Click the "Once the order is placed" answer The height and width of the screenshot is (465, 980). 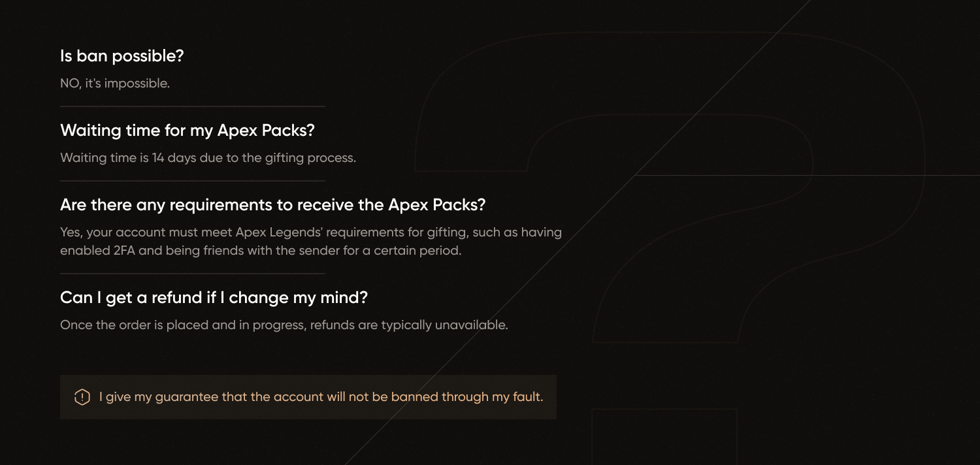284,325
